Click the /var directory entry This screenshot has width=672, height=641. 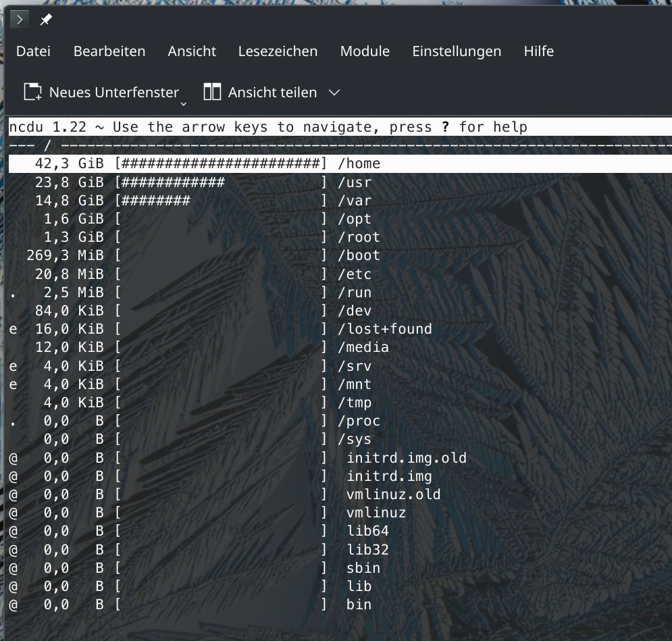[x=355, y=201]
